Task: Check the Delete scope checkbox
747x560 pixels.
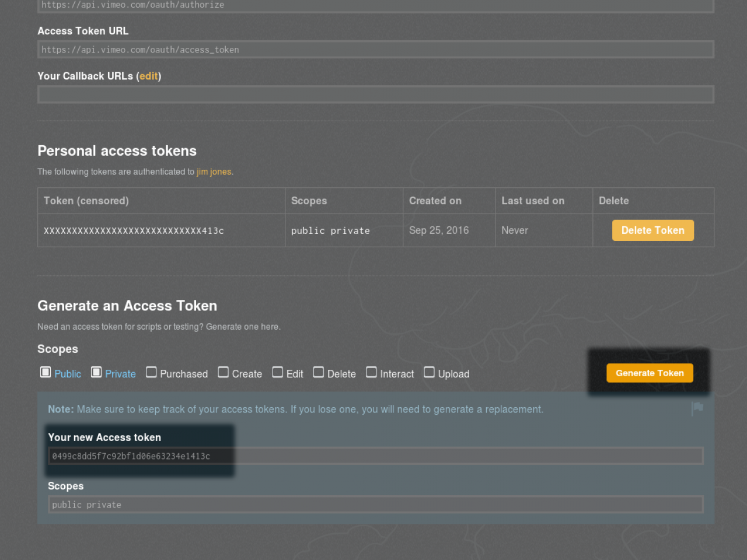Action: coord(318,372)
